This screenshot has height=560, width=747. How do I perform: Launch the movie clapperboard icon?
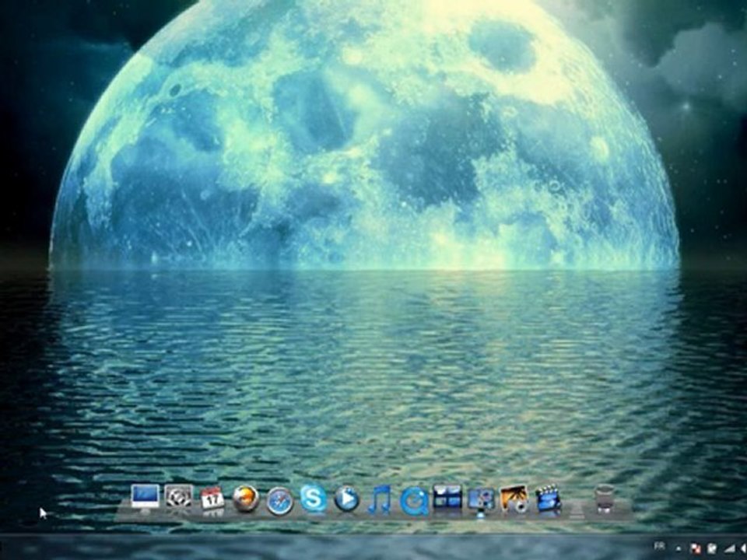point(548,499)
